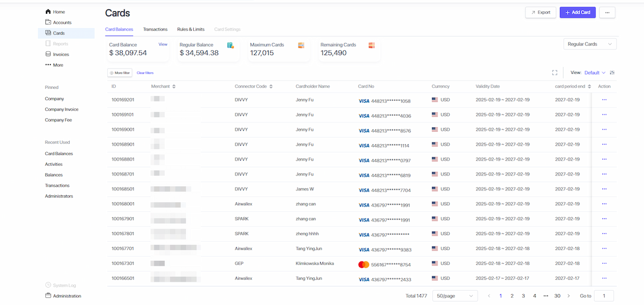Click the Add Card button
644x305 pixels.
(577, 13)
